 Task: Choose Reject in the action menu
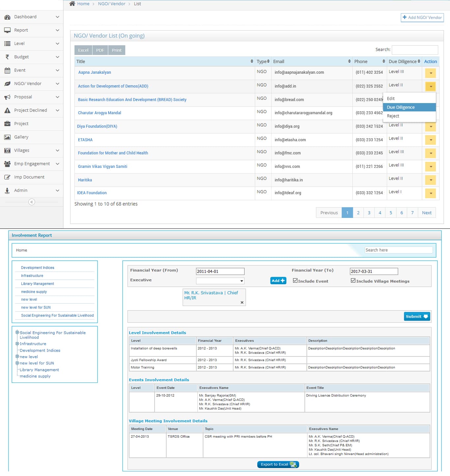(393, 116)
